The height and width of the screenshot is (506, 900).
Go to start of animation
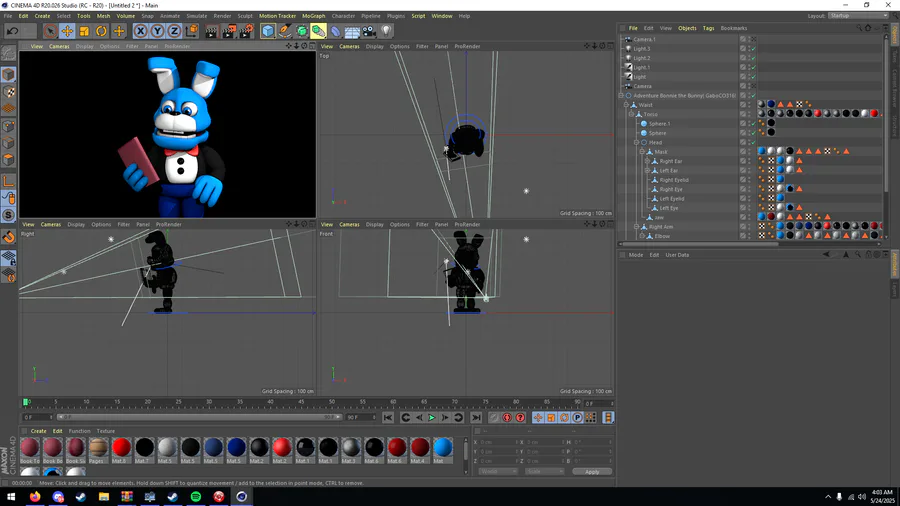coord(388,418)
